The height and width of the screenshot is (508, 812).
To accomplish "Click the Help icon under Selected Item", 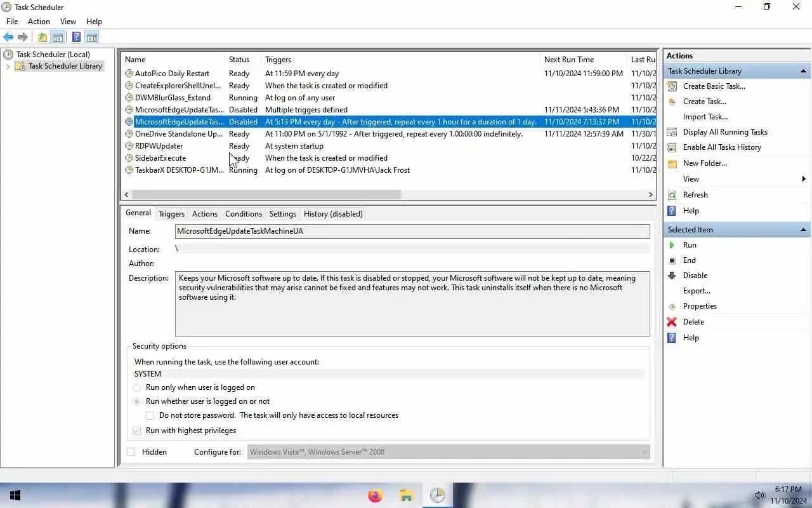I will point(672,338).
